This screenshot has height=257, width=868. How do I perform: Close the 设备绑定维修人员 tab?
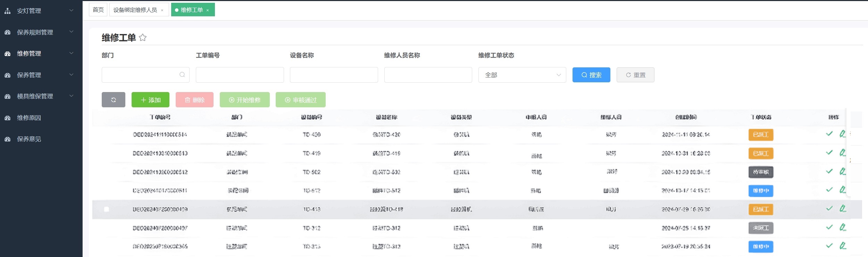coord(162,10)
